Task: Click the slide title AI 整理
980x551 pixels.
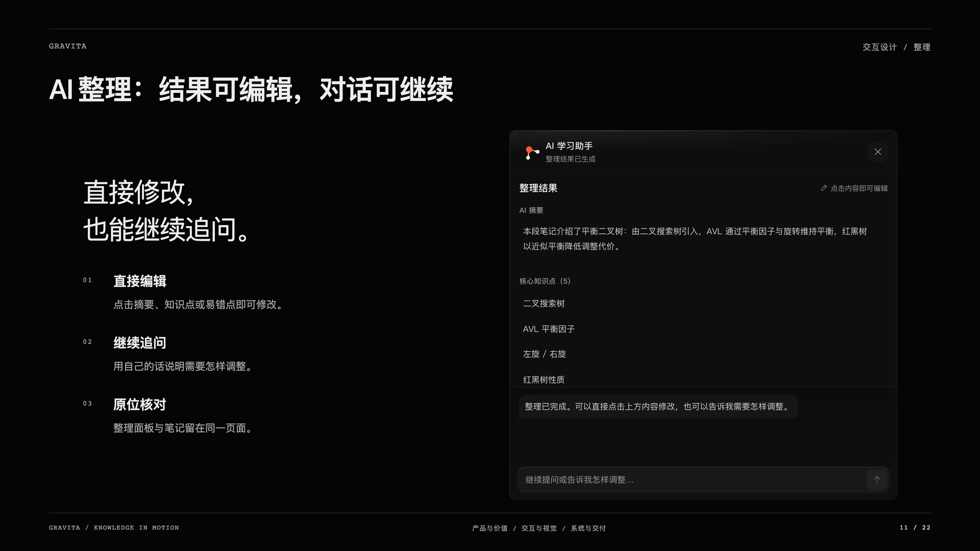Action: 251,89
